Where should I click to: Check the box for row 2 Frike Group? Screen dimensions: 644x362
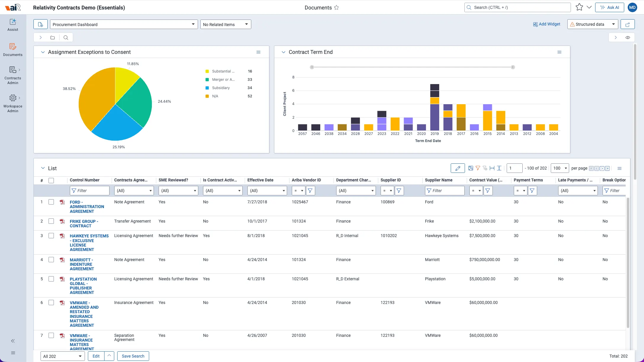[x=51, y=221]
